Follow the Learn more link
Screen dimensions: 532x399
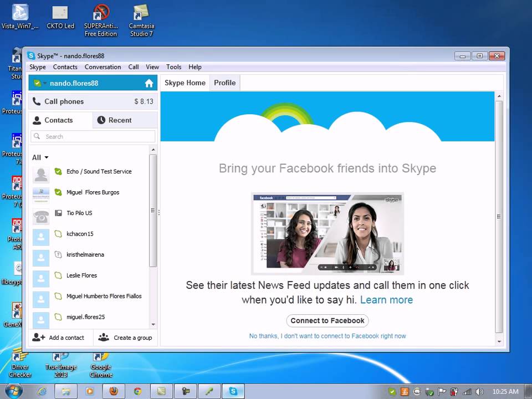point(386,300)
